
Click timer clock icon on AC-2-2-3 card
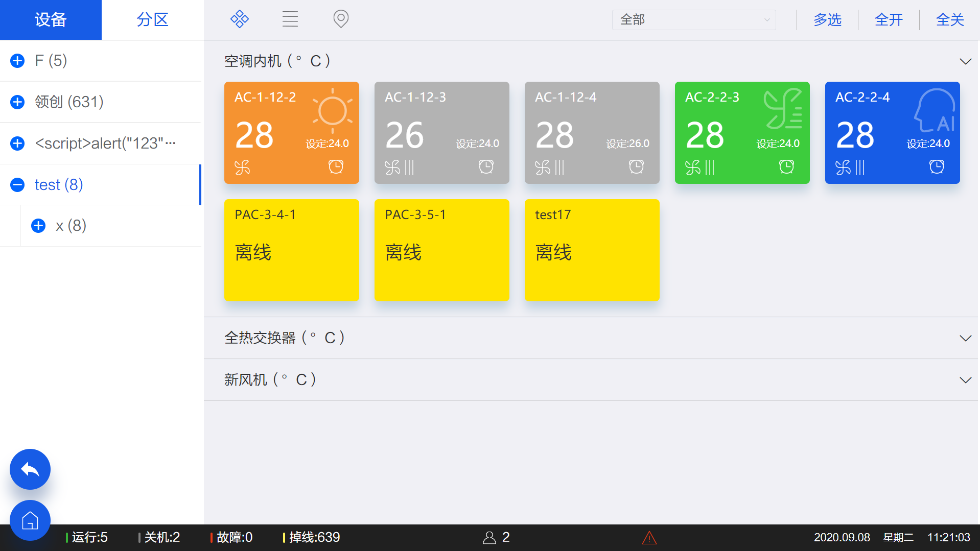(x=786, y=166)
